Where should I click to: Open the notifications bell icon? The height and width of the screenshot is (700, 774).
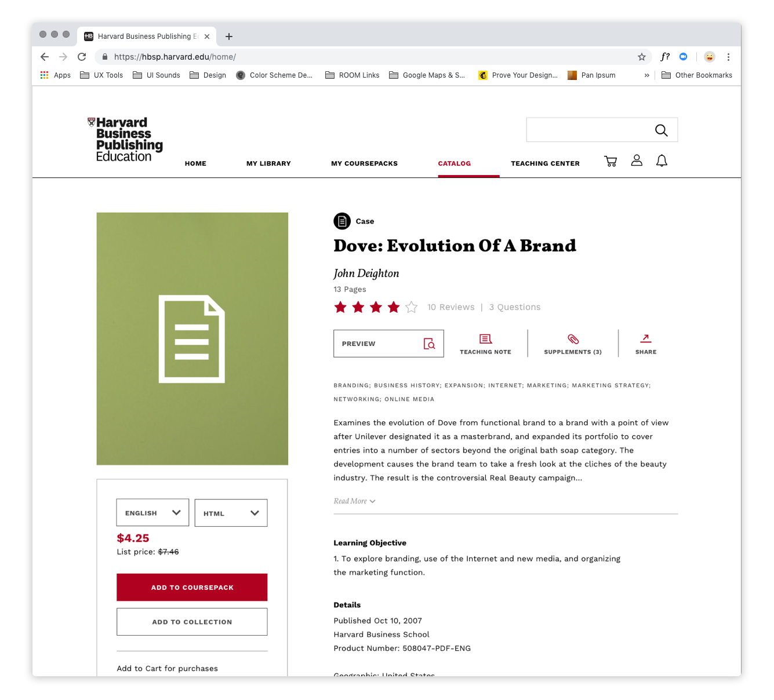point(662,161)
